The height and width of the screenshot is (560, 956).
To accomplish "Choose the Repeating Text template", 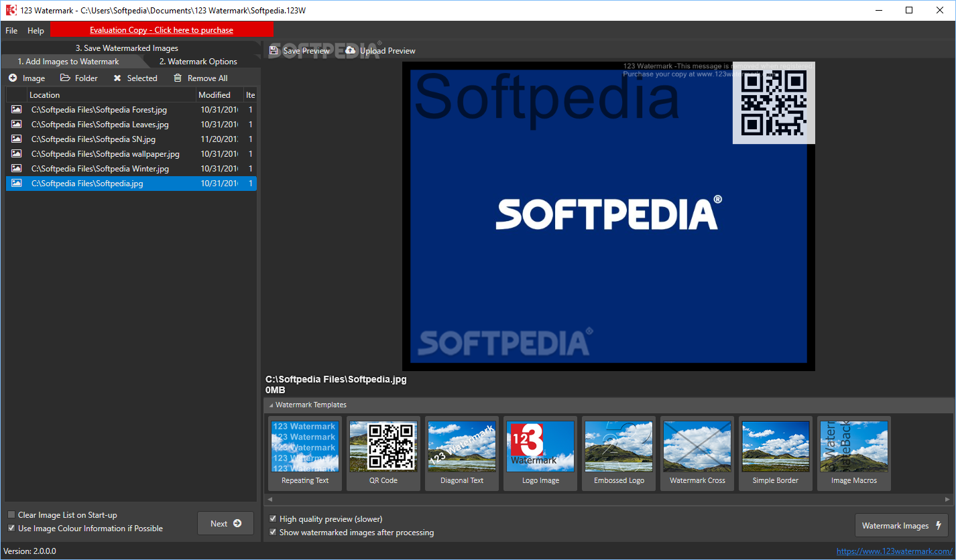I will [305, 453].
